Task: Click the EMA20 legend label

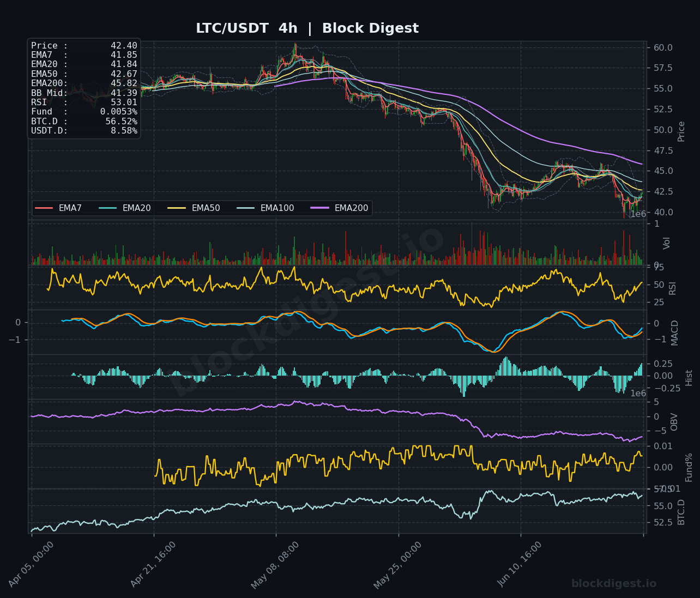Action: coord(137,208)
